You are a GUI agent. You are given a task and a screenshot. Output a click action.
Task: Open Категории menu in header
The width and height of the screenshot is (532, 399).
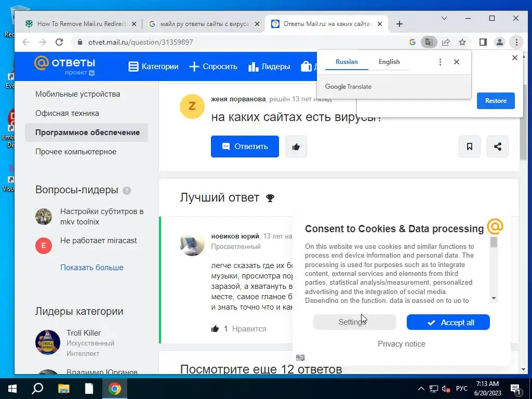(x=153, y=66)
